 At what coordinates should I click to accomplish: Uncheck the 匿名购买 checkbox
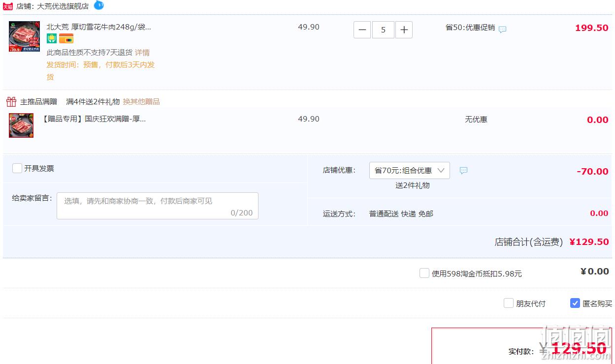[x=575, y=303]
